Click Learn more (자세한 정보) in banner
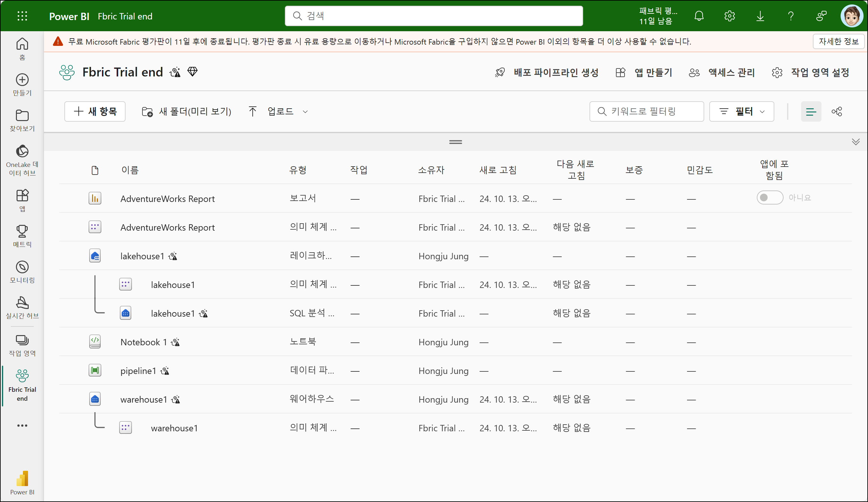 click(x=838, y=42)
